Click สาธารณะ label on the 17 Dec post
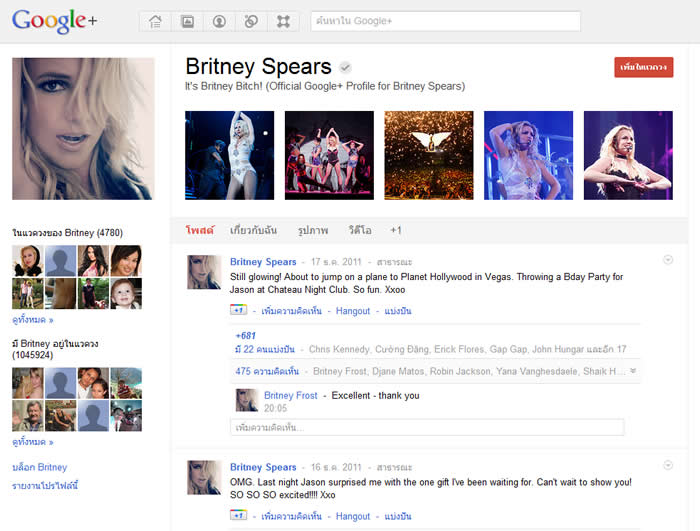The width and height of the screenshot is (700, 531). pyautogui.click(x=394, y=262)
